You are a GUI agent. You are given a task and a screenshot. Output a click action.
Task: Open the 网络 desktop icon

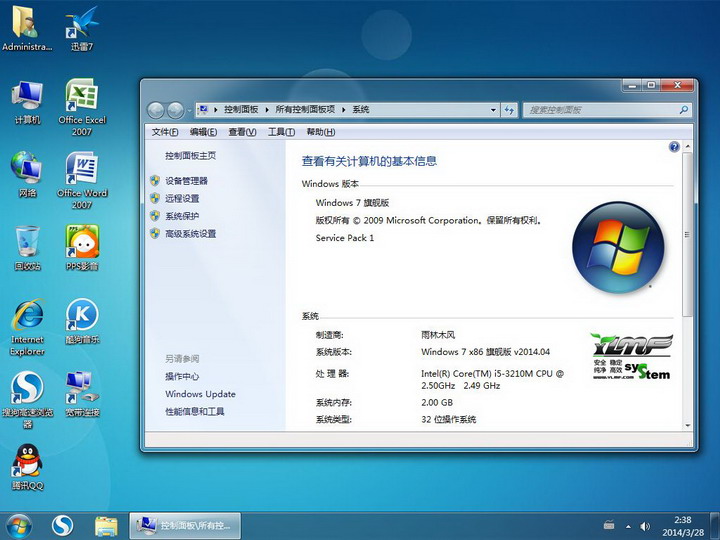click(x=27, y=174)
